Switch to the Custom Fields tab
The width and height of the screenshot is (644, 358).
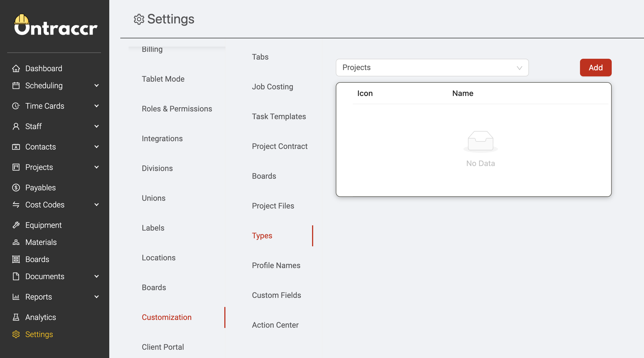276,295
